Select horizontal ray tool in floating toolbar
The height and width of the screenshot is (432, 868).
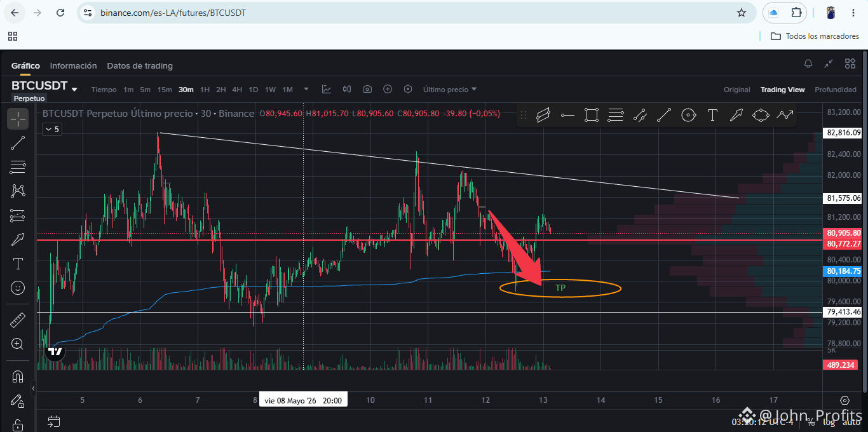(567, 115)
